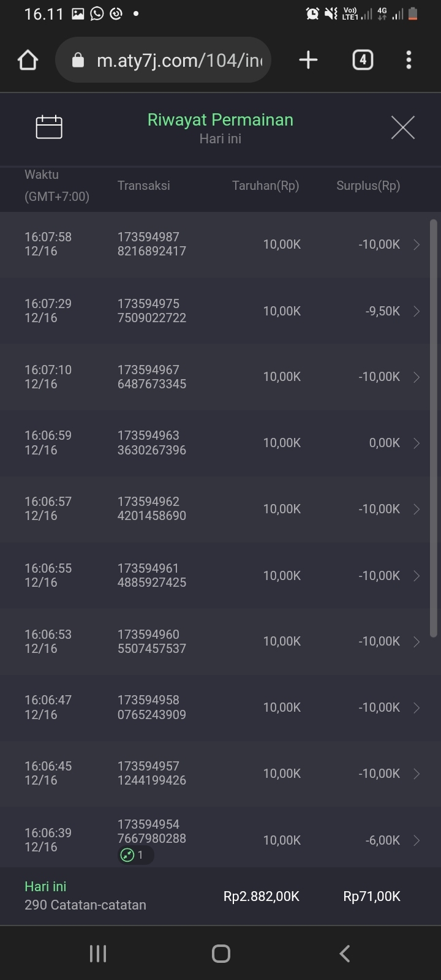Expand the 16:07:58 transaction details

click(417, 244)
